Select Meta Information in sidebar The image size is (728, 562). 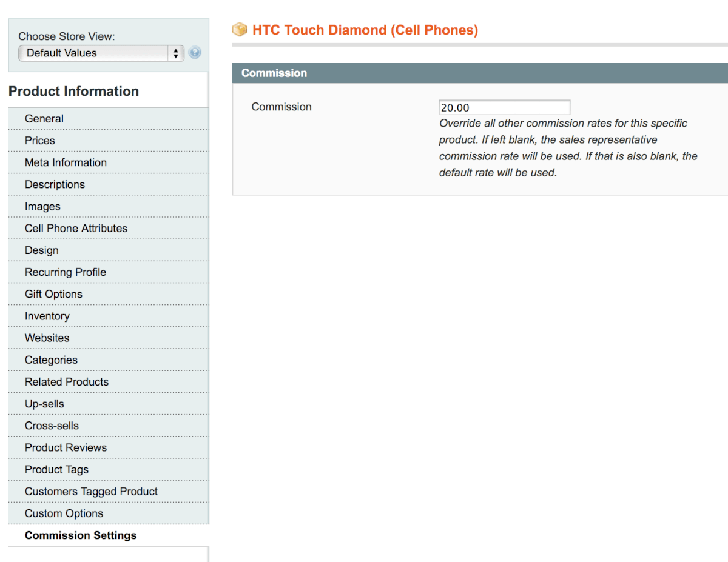tap(66, 162)
